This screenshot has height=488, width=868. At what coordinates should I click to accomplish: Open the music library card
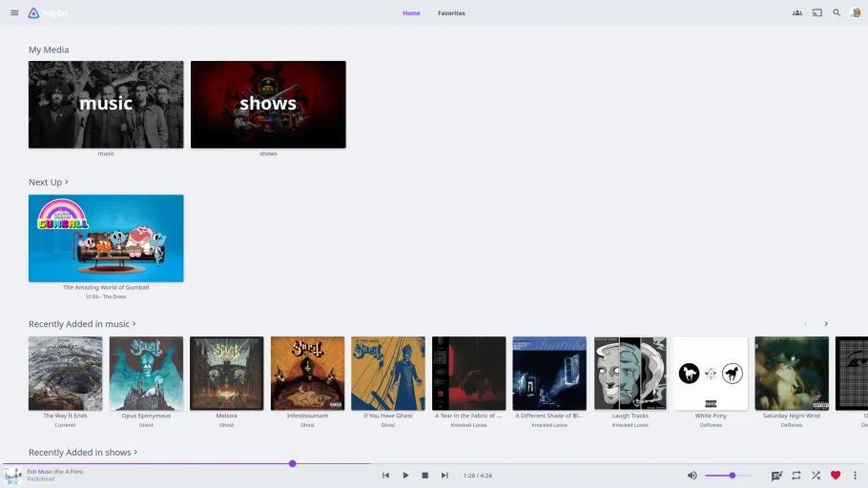(106, 105)
